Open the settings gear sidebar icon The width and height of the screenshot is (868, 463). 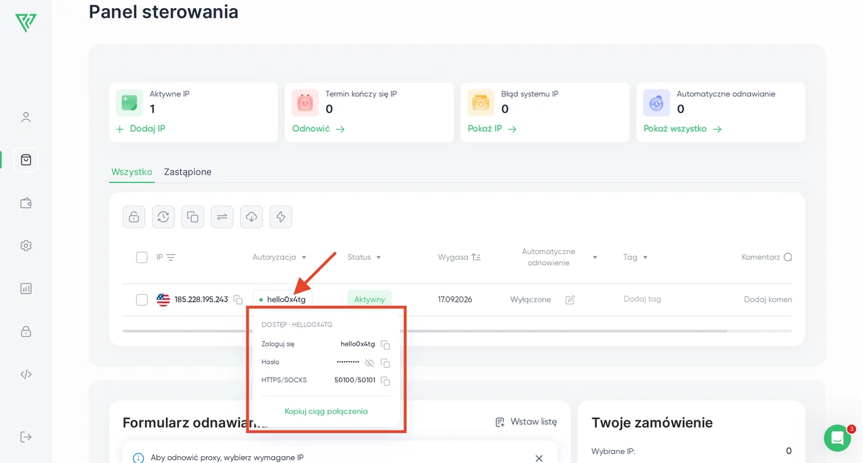(x=26, y=245)
